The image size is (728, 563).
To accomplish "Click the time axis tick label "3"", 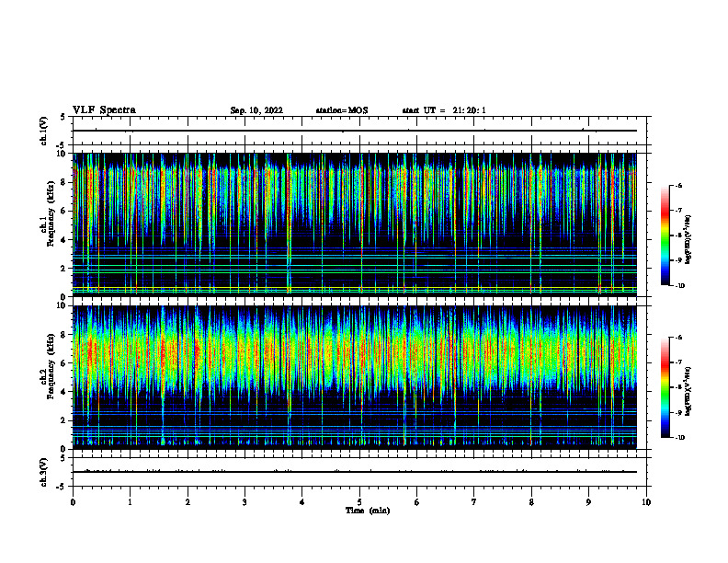I will (x=245, y=502).
